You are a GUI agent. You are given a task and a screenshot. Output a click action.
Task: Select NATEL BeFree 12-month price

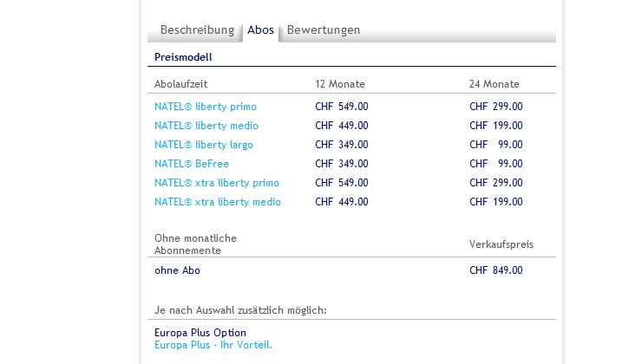342,164
